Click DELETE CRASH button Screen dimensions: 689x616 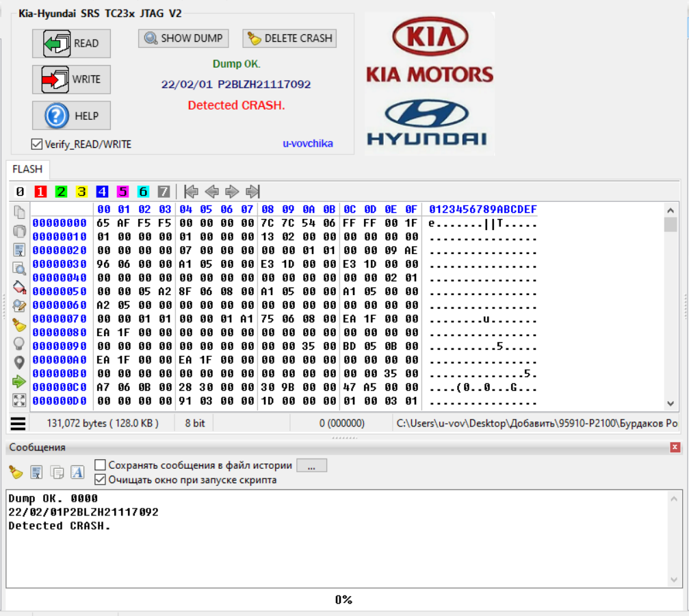[289, 38]
